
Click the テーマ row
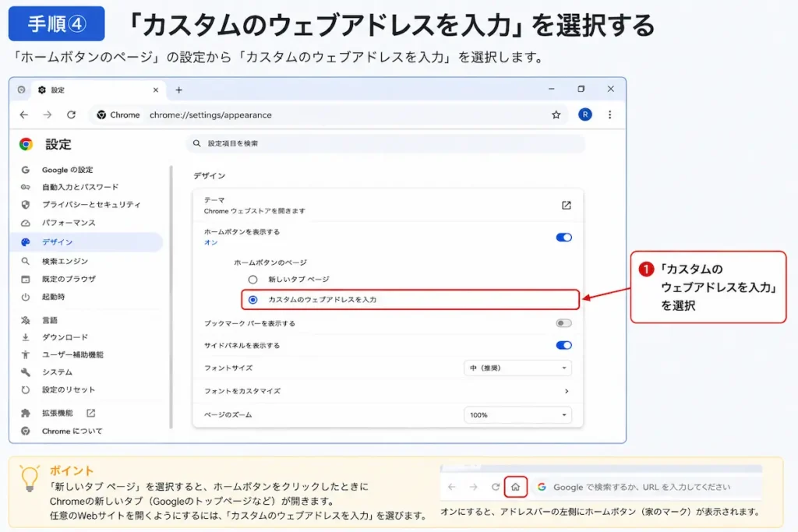pos(388,206)
